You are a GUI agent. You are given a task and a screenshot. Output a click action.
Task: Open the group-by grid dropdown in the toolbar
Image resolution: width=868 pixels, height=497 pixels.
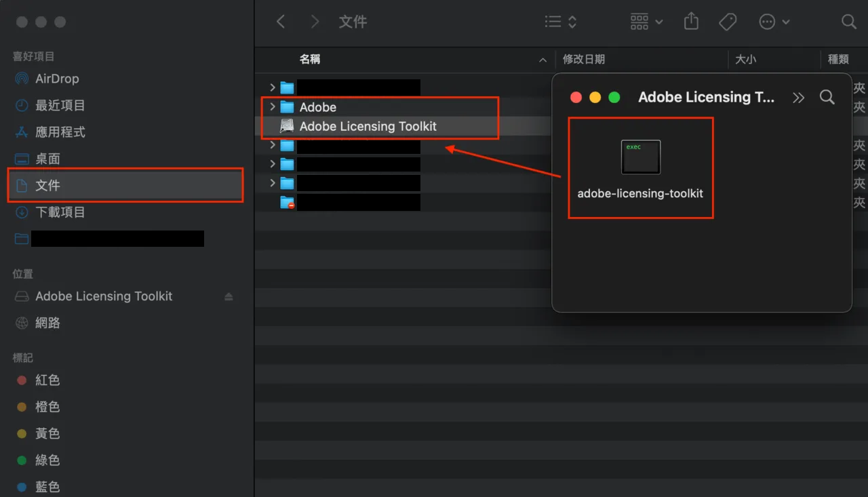click(646, 22)
